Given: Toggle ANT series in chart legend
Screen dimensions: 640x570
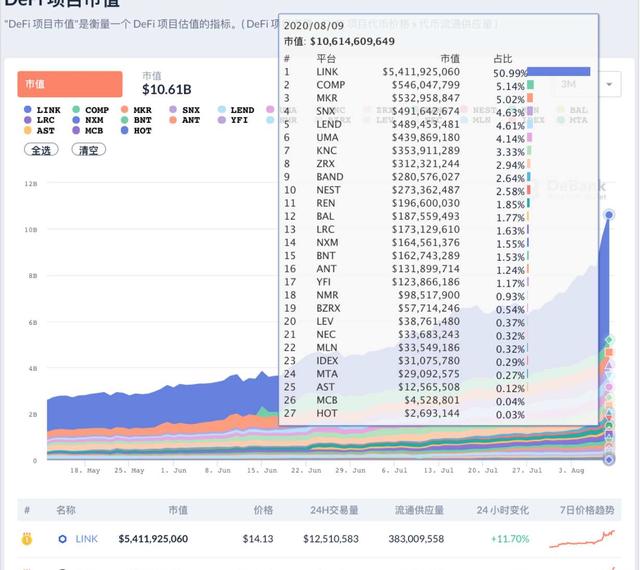Looking at the screenshot, I should 185,120.
